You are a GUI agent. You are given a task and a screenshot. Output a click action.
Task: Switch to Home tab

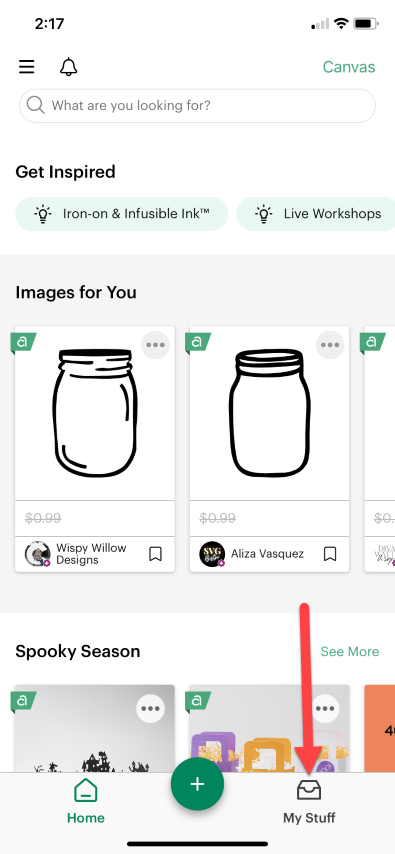[x=86, y=802]
